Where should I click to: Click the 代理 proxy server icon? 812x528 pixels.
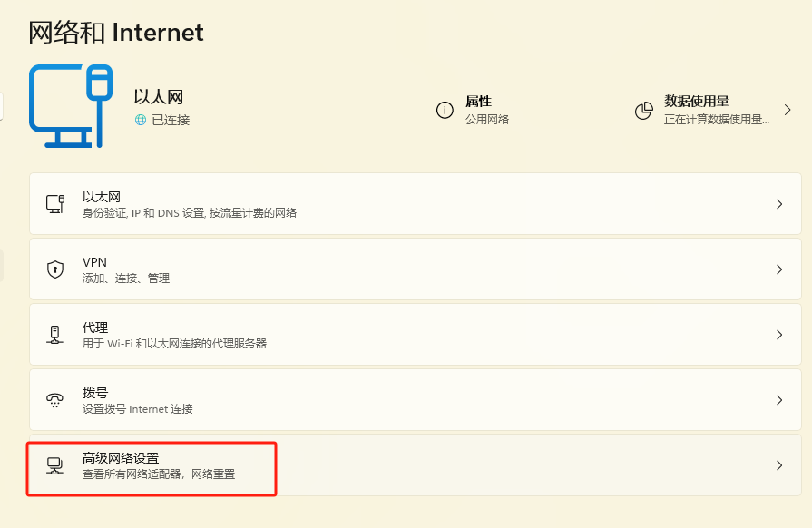pos(55,335)
